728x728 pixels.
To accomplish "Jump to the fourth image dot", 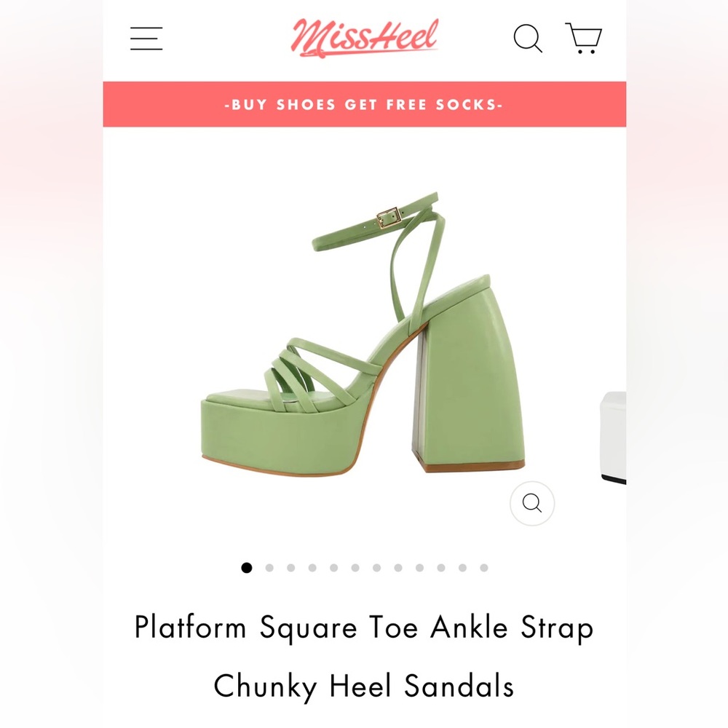I will tap(312, 568).
